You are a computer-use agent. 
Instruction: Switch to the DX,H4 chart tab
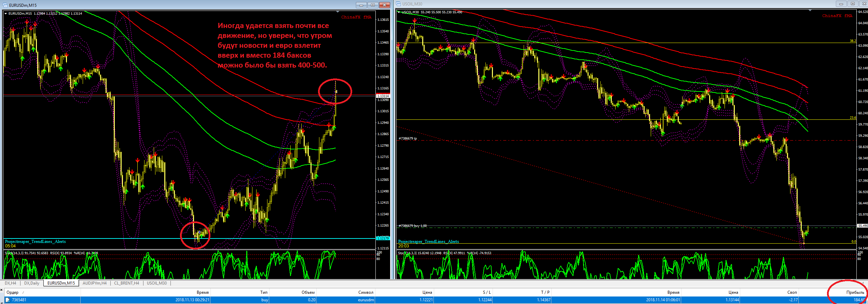(x=10, y=283)
